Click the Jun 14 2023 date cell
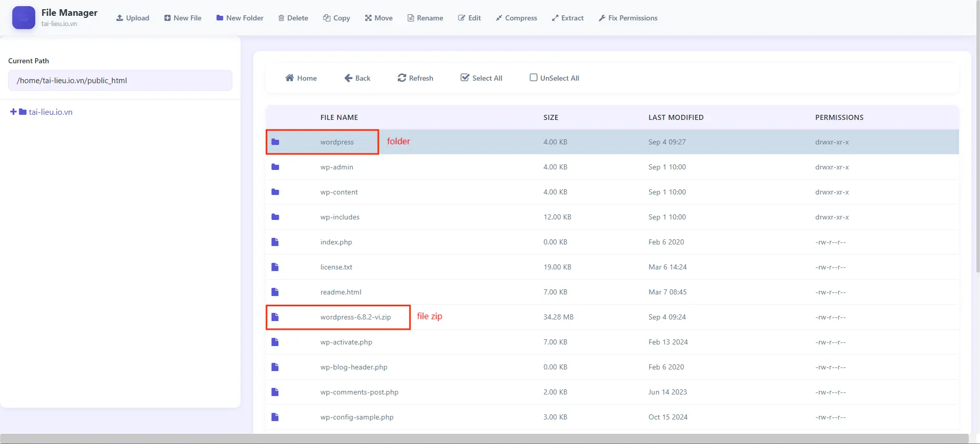 point(667,392)
